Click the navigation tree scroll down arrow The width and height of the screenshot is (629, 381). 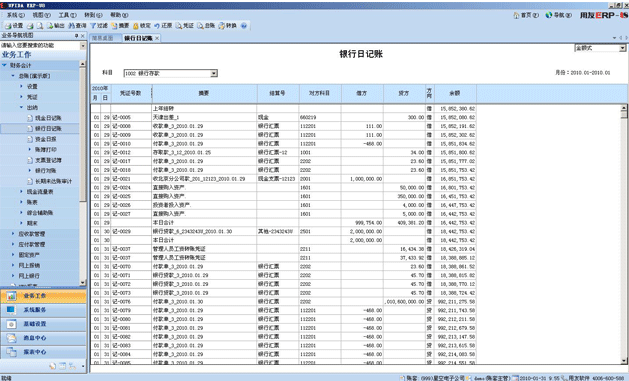tap(83, 282)
